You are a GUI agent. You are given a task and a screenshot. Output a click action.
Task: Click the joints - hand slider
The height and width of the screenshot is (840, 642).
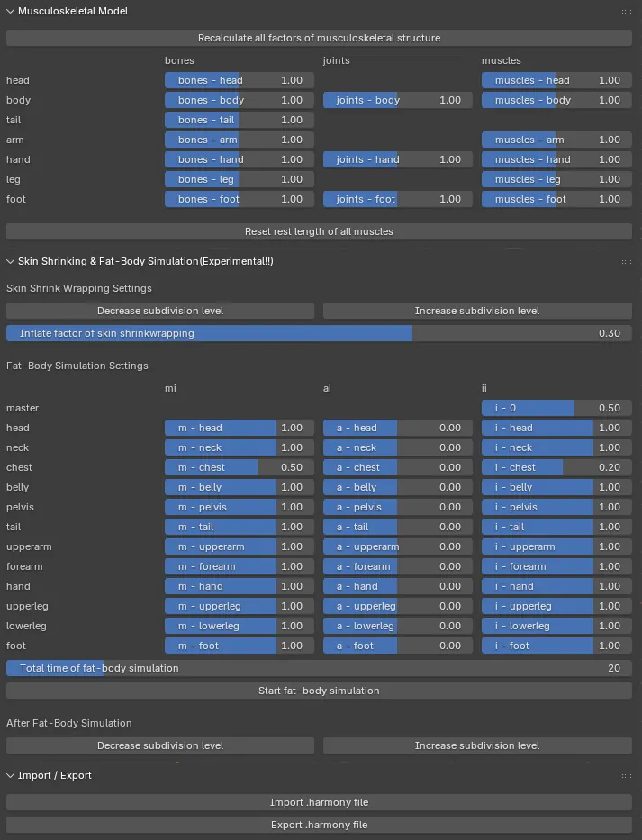pos(398,159)
